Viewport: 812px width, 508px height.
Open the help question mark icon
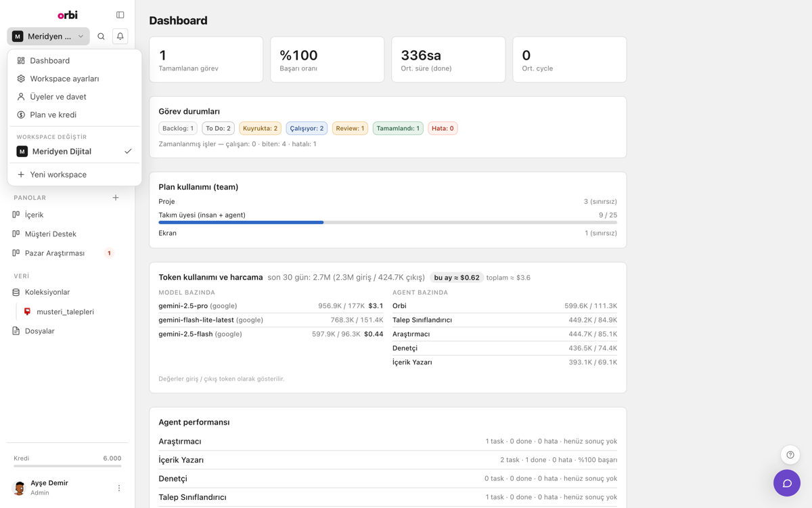tap(790, 455)
